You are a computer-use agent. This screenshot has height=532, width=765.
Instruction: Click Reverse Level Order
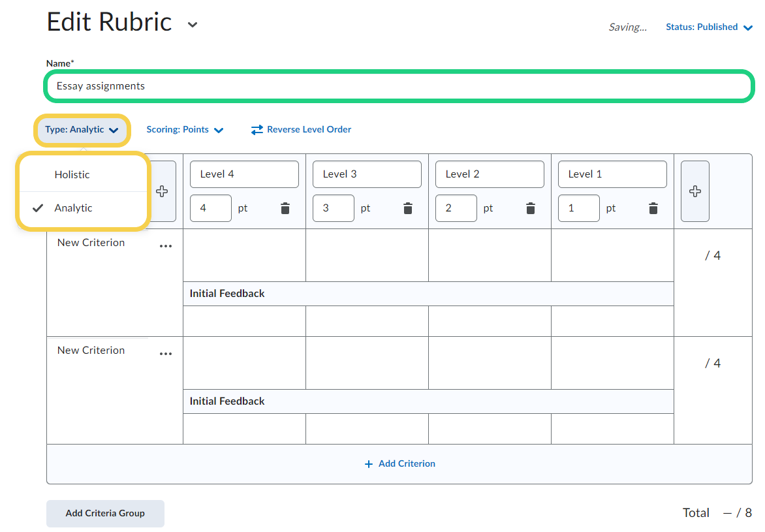pyautogui.click(x=302, y=130)
